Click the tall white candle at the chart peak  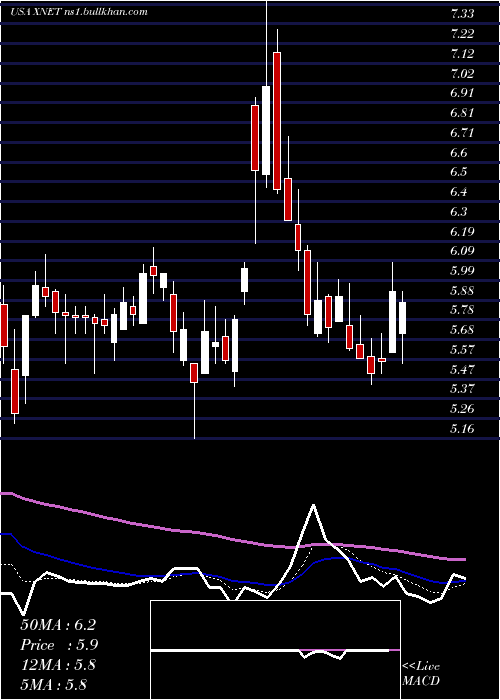coord(266,130)
